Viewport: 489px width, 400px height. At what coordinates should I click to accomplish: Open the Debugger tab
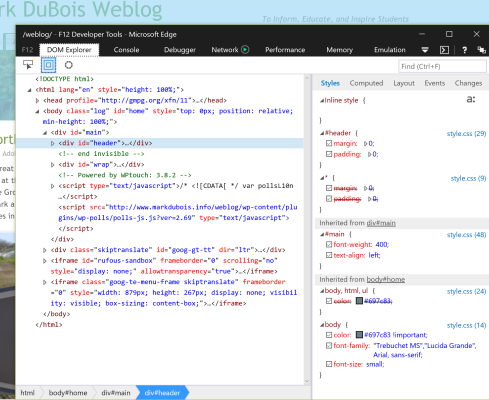click(180, 50)
